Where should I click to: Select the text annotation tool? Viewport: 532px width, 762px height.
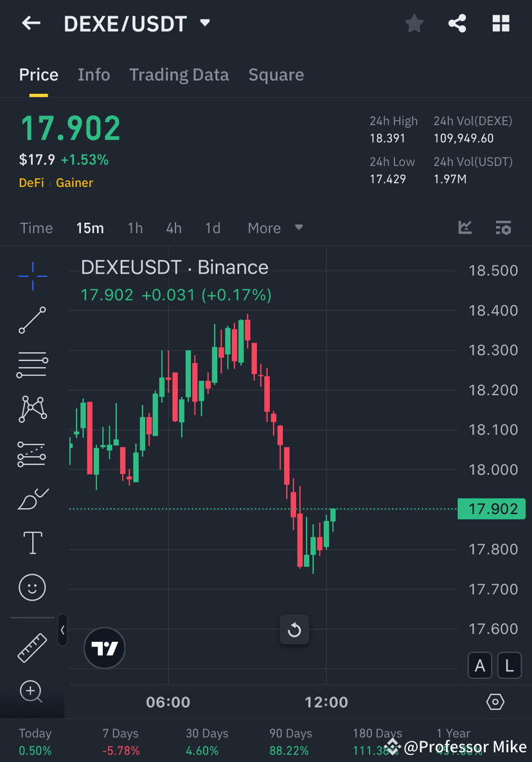(x=32, y=542)
